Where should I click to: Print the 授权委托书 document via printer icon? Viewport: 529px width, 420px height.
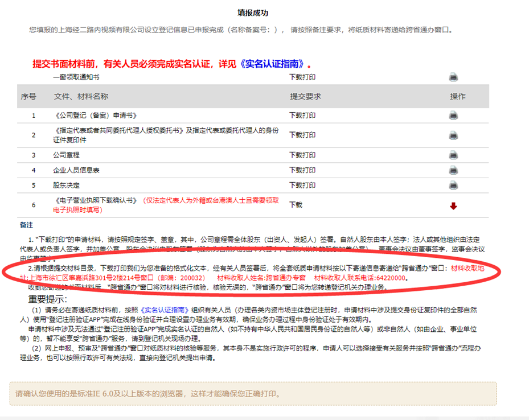[x=453, y=135]
